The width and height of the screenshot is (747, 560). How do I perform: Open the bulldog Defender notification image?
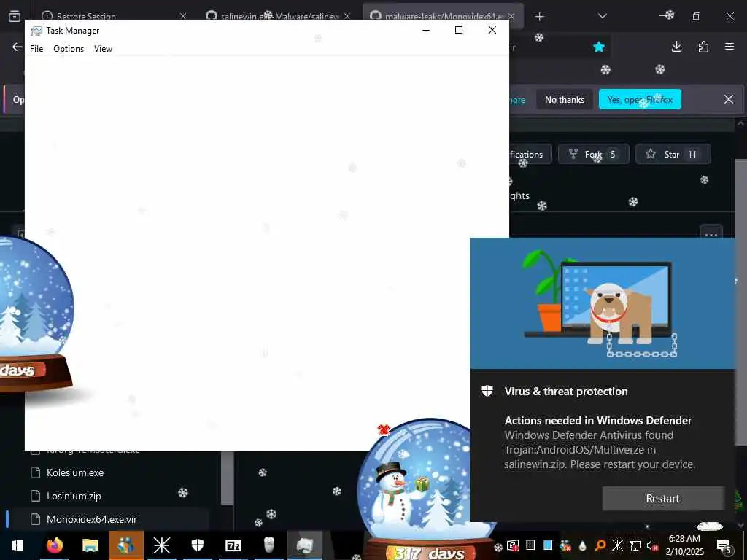602,303
